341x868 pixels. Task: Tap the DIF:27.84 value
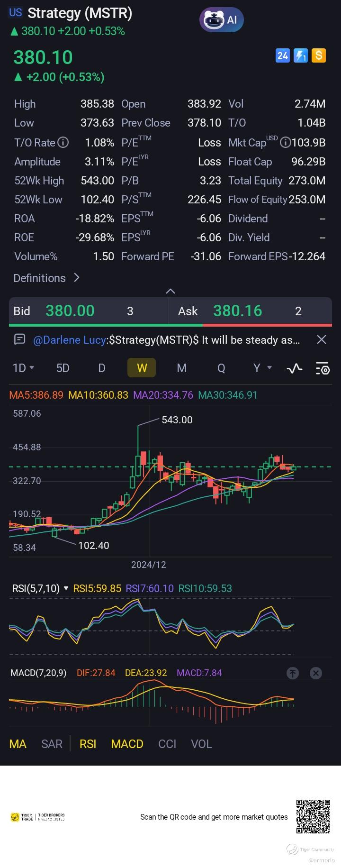96,673
